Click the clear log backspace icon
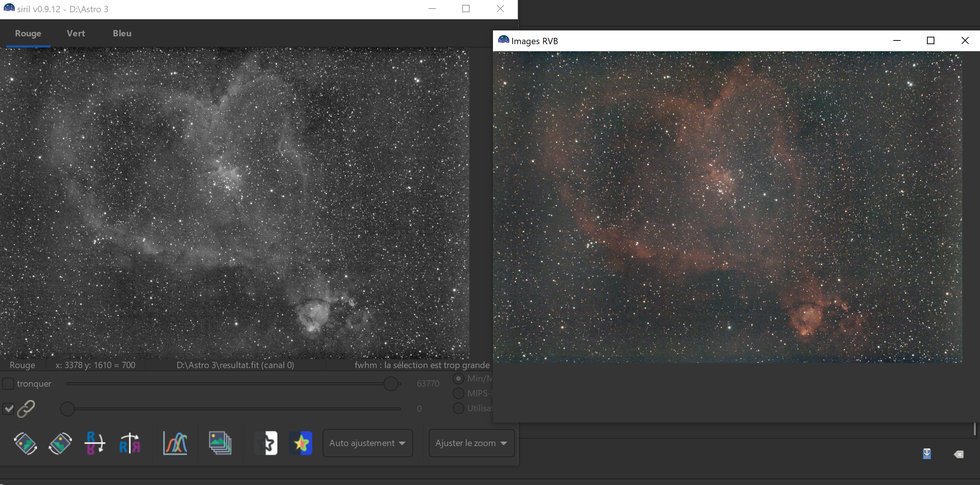The width and height of the screenshot is (980, 485). tap(958, 454)
